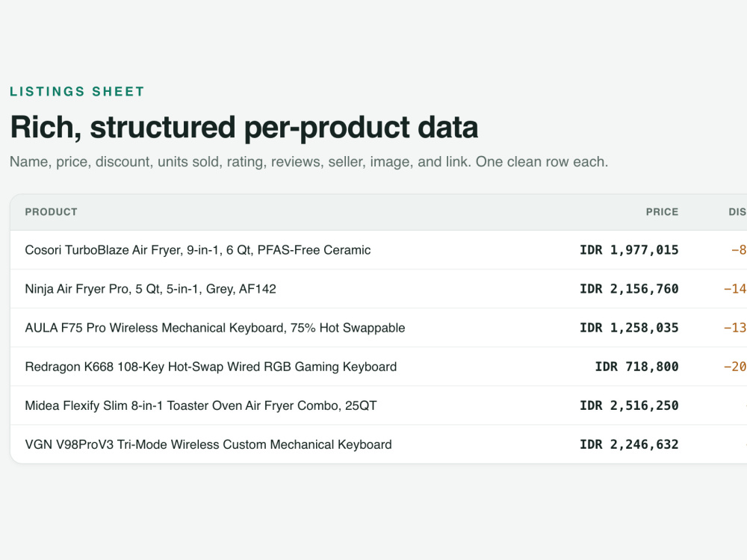Click the -20 discount value in Redragon row
Image resolution: width=747 pixels, height=560 pixels.
[x=735, y=367]
